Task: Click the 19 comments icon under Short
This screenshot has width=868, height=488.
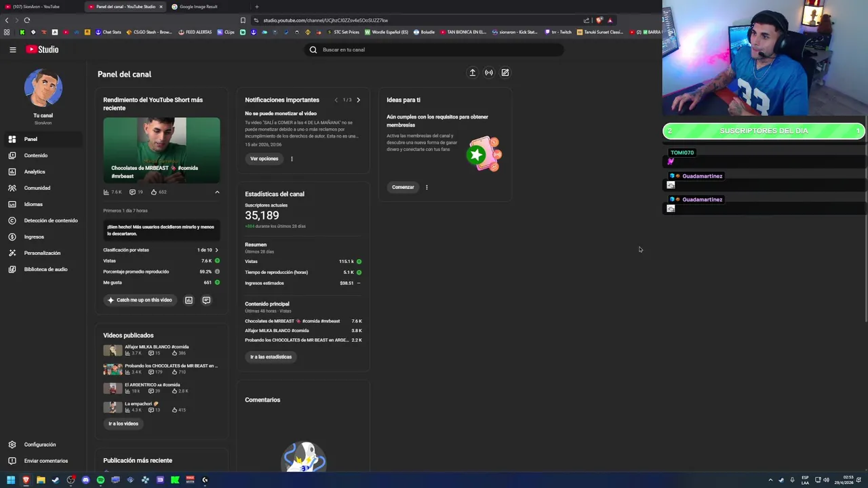Action: coord(132,192)
